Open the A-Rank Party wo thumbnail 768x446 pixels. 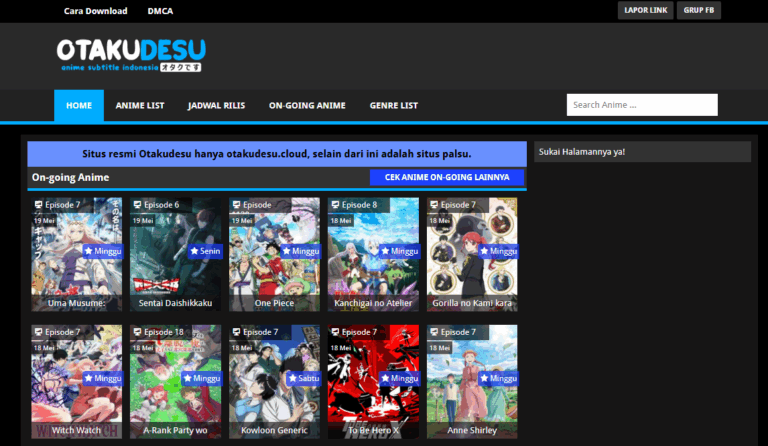[x=175, y=382]
